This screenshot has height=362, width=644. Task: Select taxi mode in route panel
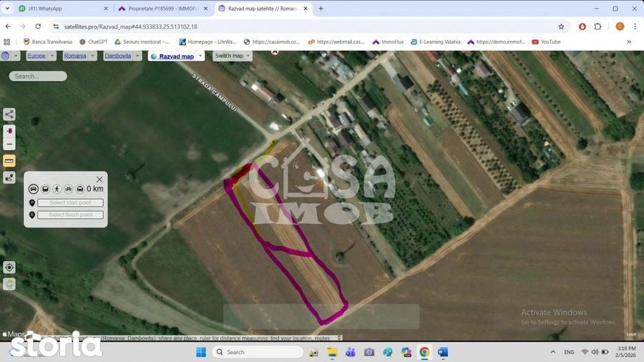[80, 189]
